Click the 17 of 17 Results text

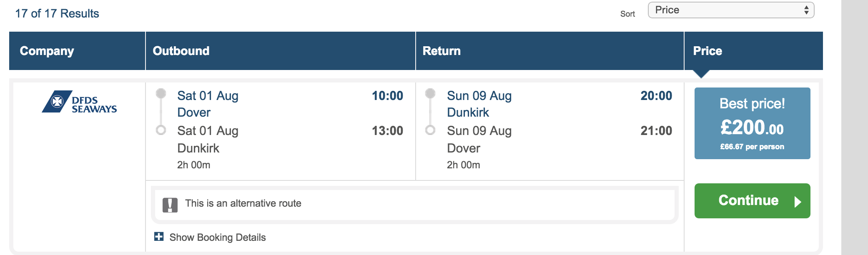click(x=57, y=14)
